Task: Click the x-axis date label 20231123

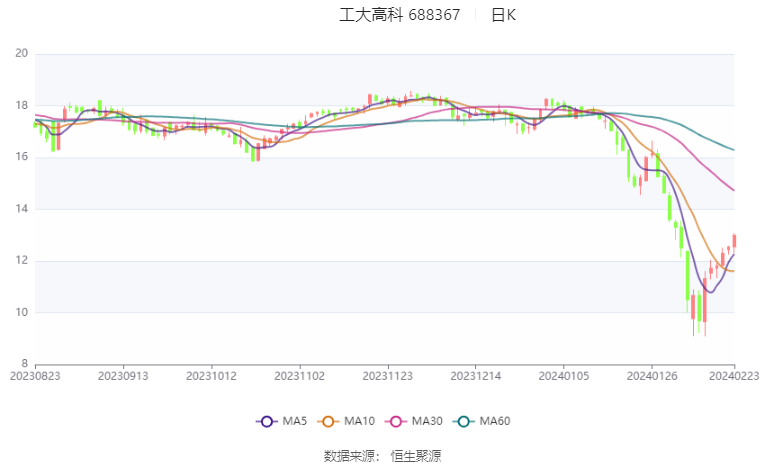Action: 387,376
